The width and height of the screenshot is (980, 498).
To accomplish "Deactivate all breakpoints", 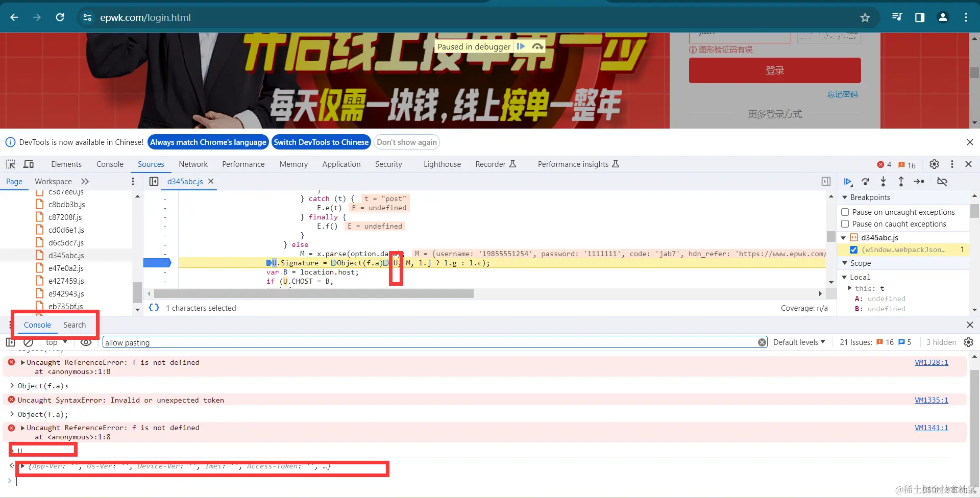I will [x=943, y=182].
